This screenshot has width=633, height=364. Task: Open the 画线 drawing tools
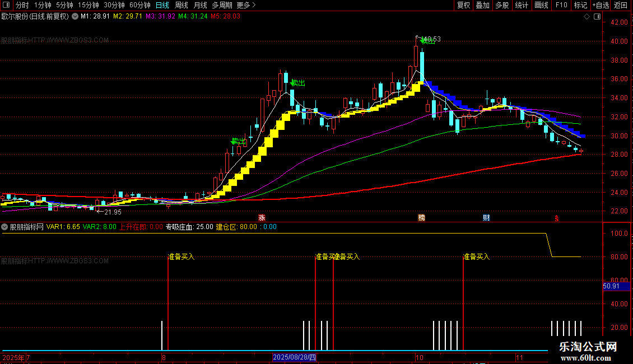[x=541, y=5]
